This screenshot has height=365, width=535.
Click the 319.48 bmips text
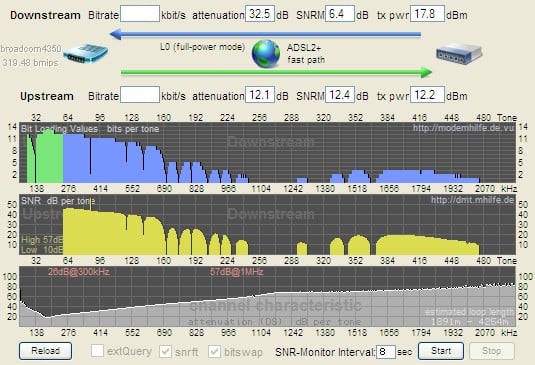31,63
